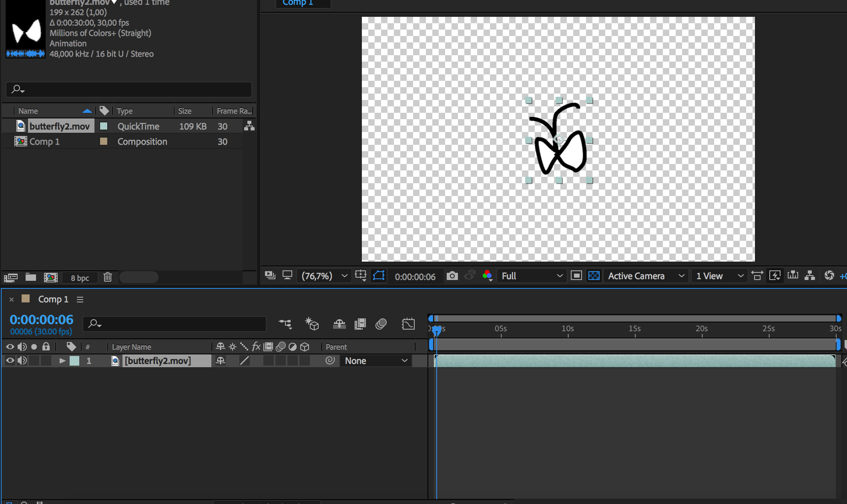Image resolution: width=847 pixels, height=504 pixels.
Task: Toggle mask and shape path visibility
Action: (379, 276)
